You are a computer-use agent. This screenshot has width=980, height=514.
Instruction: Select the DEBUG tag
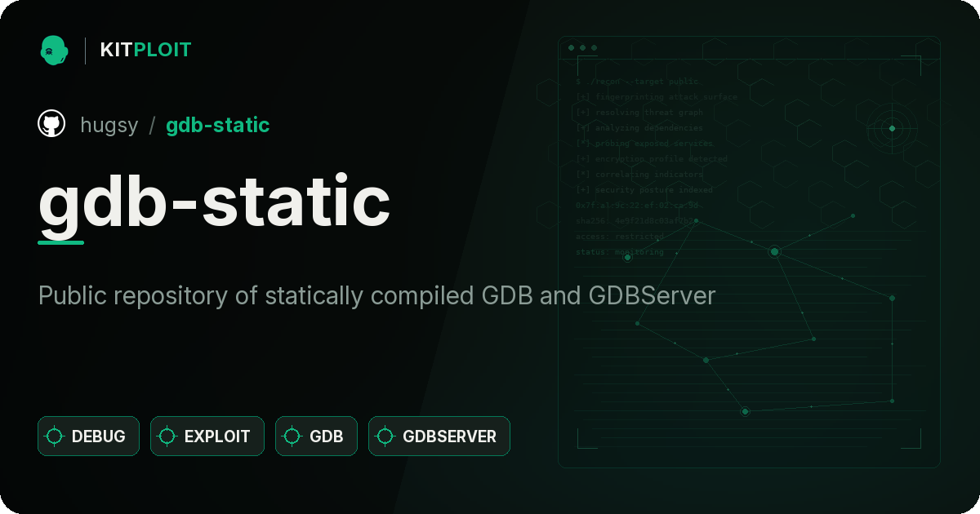(x=88, y=436)
